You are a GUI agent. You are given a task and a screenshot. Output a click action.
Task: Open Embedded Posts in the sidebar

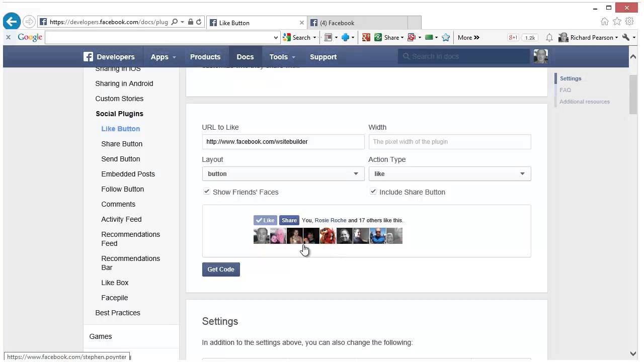click(x=128, y=174)
